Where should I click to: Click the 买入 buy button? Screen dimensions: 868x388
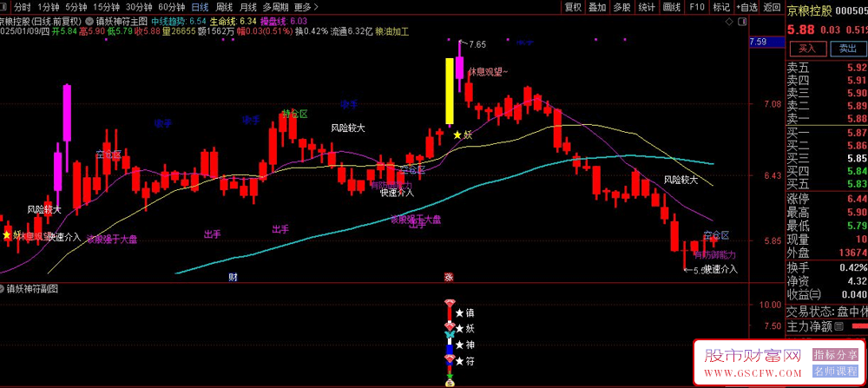click(x=807, y=48)
